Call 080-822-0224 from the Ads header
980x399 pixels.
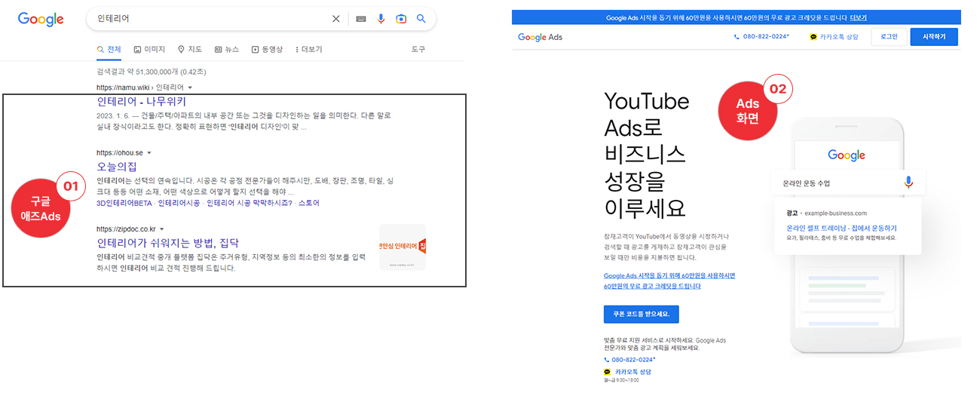[x=766, y=37]
